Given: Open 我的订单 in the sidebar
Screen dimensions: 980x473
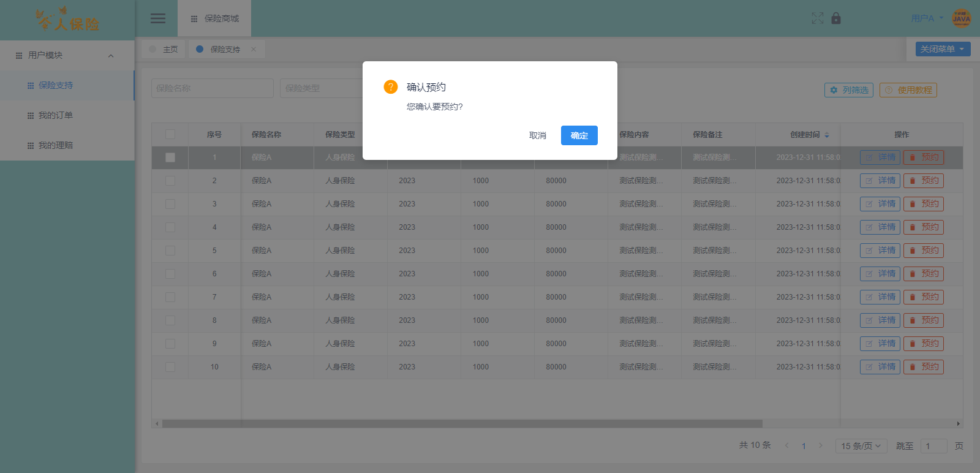Looking at the screenshot, I should coord(67,115).
